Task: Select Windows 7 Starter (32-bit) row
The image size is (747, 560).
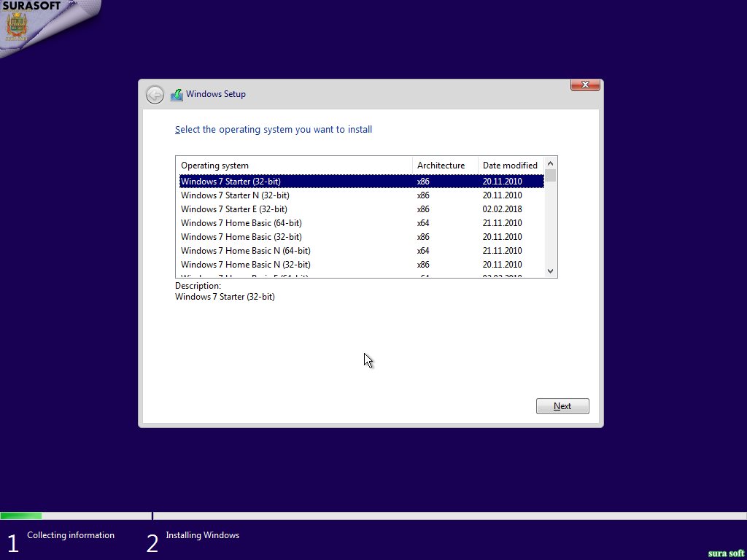Action: click(x=362, y=182)
